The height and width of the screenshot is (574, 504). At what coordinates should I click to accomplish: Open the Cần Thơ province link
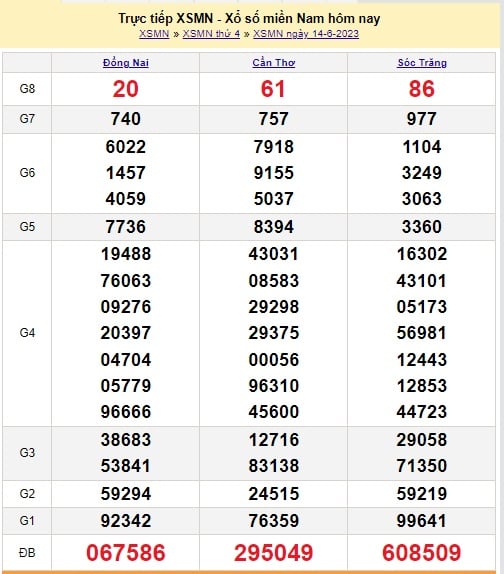coord(274,63)
